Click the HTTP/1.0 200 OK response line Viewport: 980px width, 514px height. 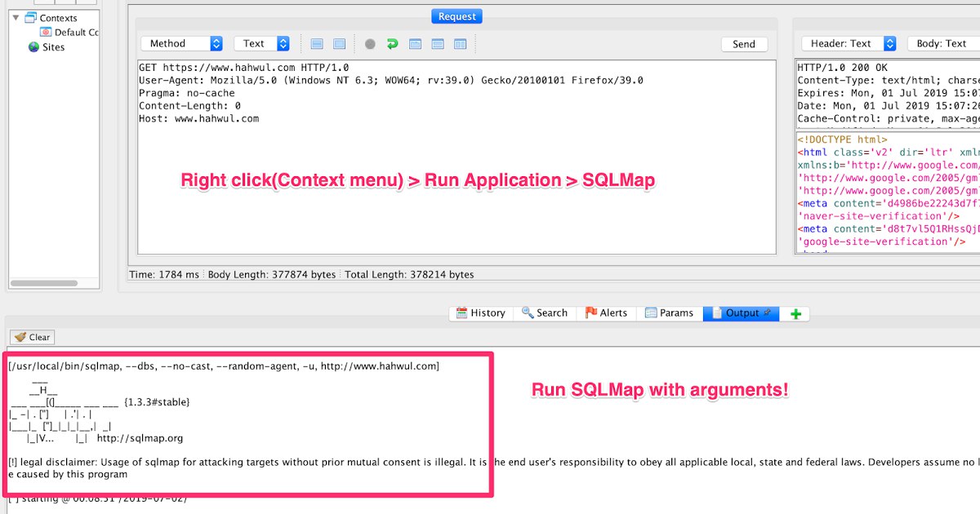(842, 68)
